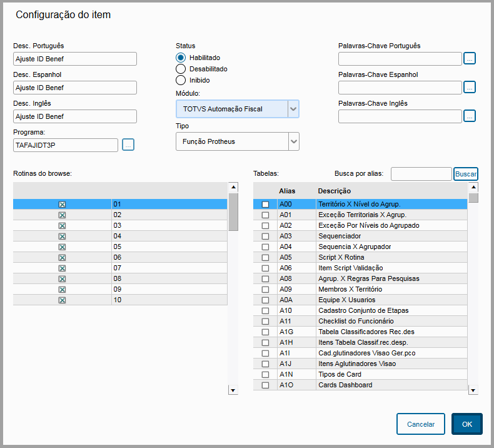Focus the Busca por alias field
This screenshot has height=448, width=494.
[x=421, y=174]
